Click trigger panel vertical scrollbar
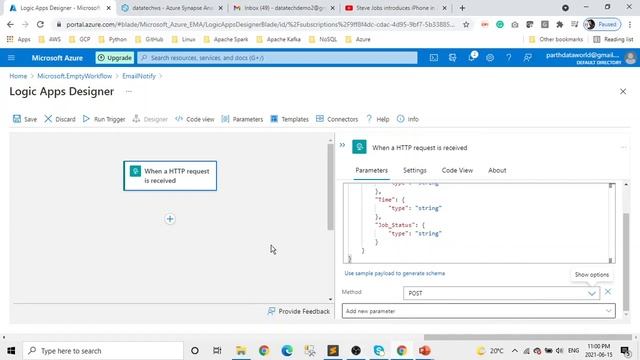This screenshot has width=640, height=360. tap(626, 261)
